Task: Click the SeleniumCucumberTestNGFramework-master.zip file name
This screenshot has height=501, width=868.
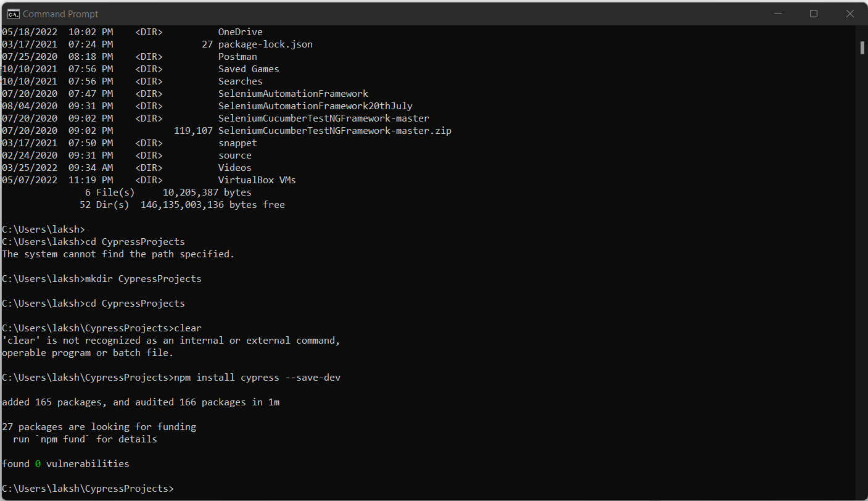Action: point(335,131)
